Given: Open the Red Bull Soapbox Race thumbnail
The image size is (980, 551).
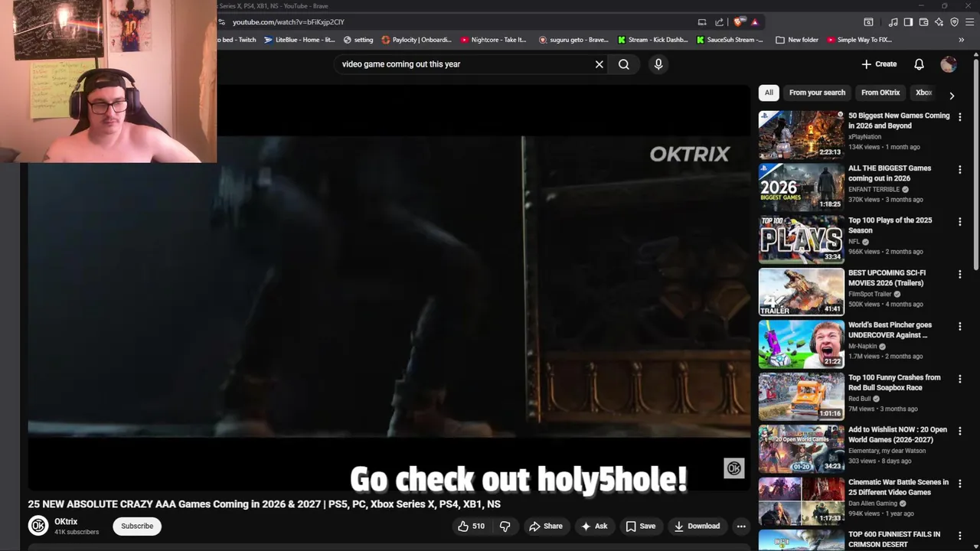Looking at the screenshot, I should click(801, 396).
